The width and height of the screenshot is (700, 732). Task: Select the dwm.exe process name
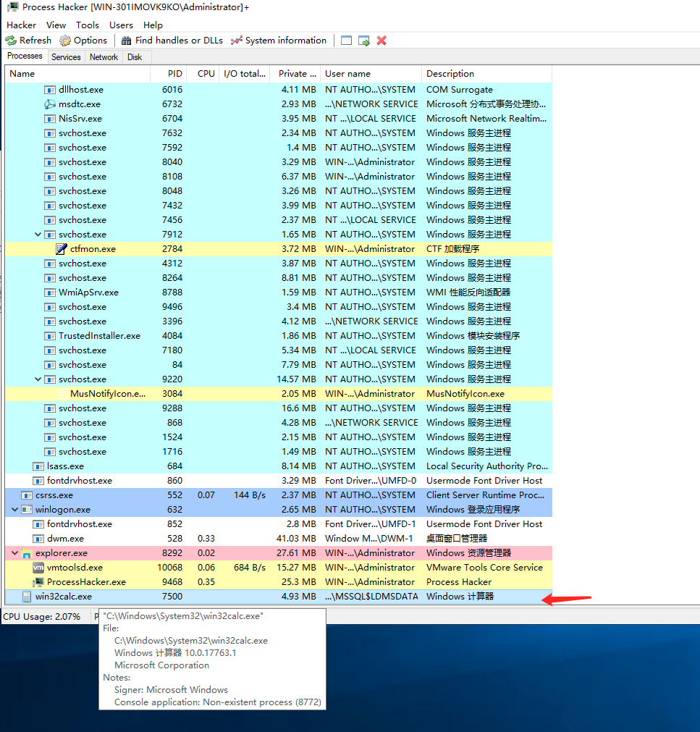[x=65, y=539]
